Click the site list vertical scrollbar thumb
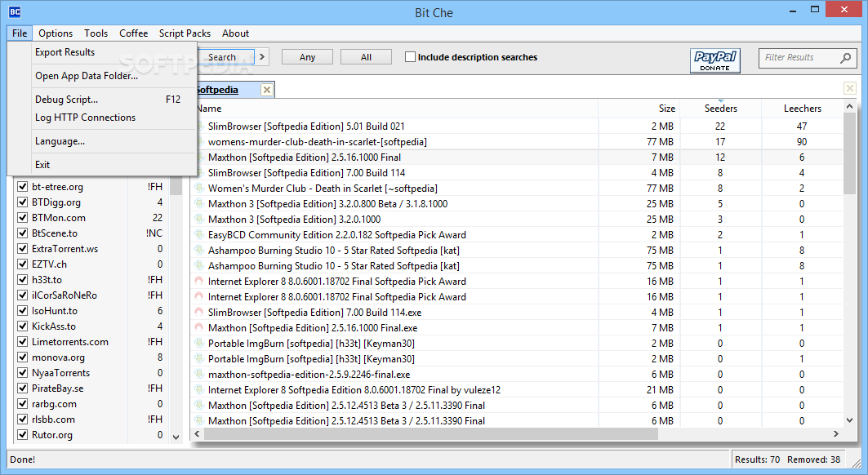 [x=176, y=185]
